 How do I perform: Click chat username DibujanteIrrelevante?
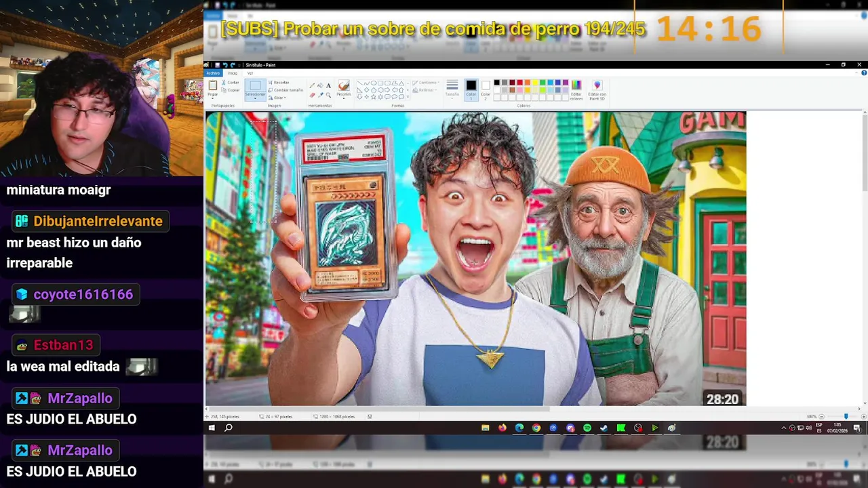pyautogui.click(x=98, y=221)
